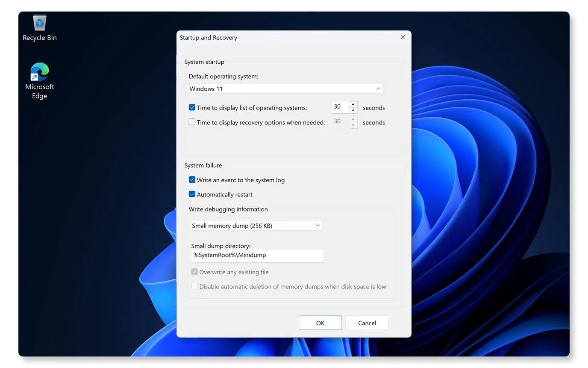This screenshot has height=368, width=588.
Task: Check Disable automatic deletion of memory dumps
Action: tap(194, 286)
